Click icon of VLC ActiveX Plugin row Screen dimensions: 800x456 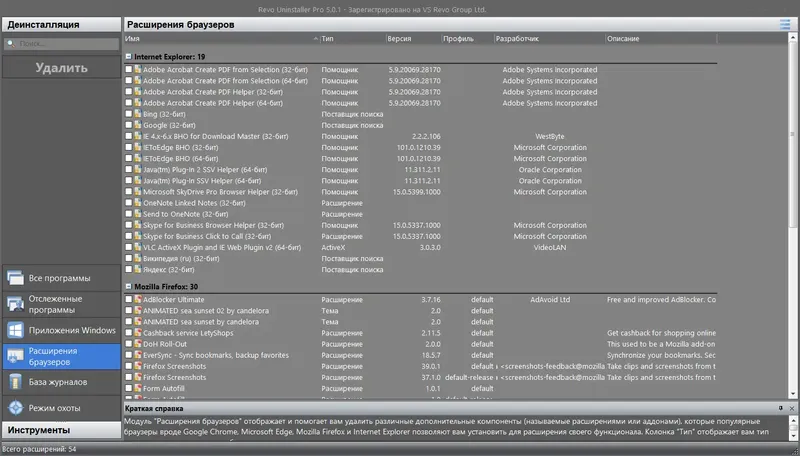[x=138, y=247]
